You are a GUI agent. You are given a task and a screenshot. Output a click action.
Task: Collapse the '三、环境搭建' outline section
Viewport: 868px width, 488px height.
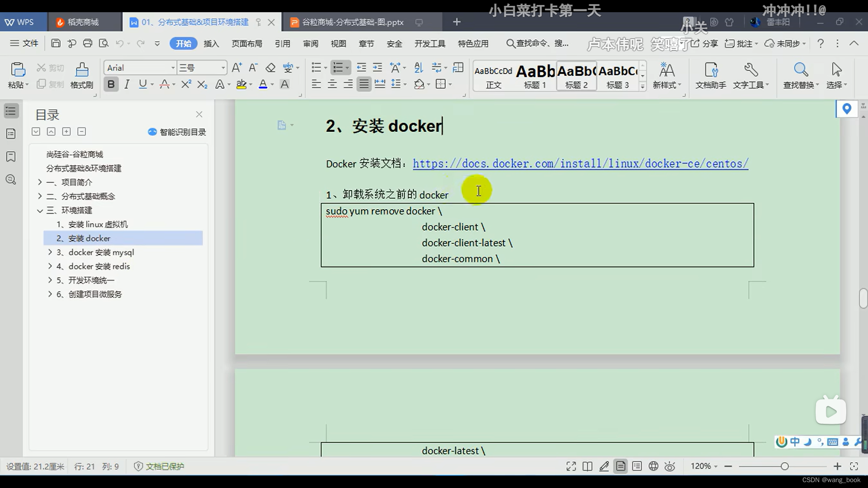pos(40,211)
